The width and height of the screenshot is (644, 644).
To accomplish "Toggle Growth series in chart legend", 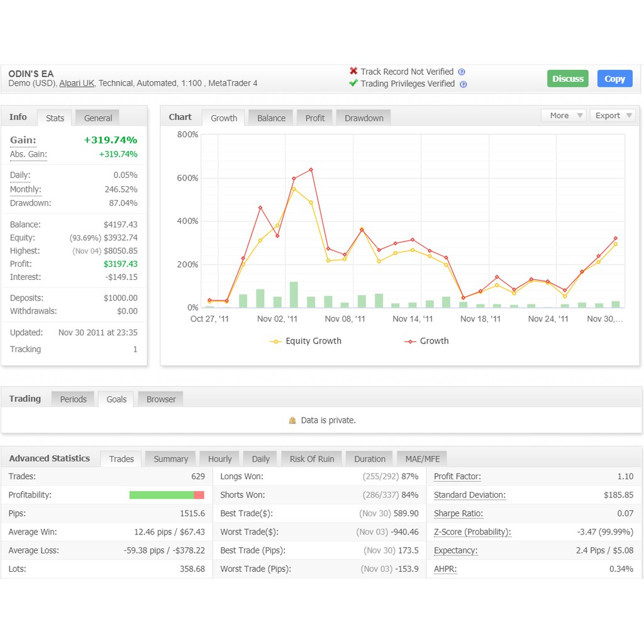I will coord(426,341).
